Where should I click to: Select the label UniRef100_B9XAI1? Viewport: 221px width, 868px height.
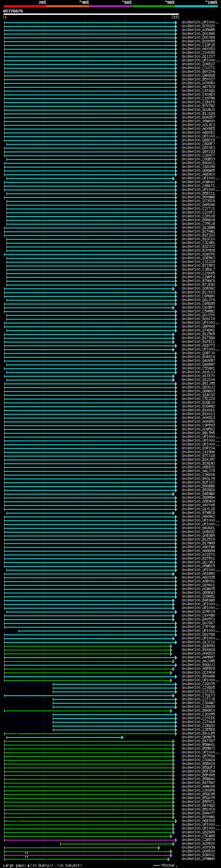(198, 163)
